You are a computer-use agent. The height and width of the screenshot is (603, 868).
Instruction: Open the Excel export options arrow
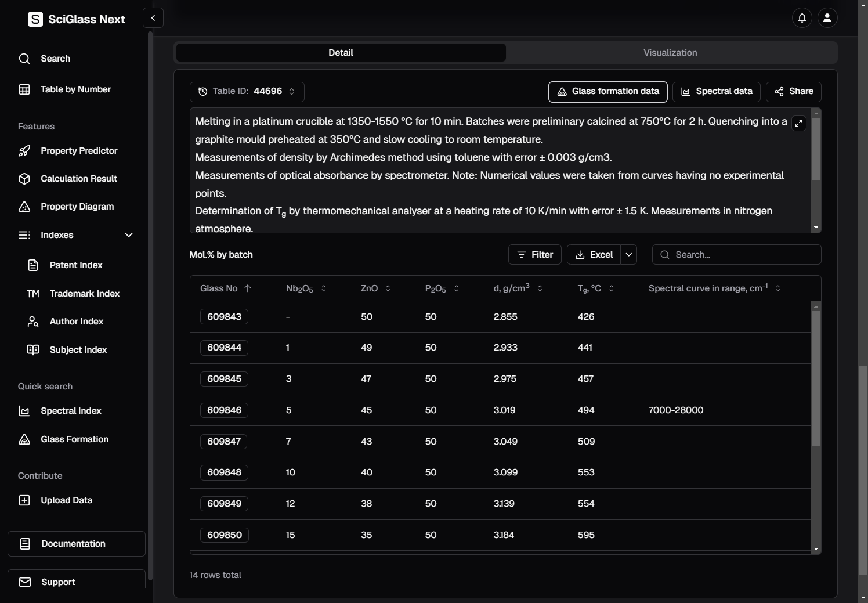click(629, 255)
